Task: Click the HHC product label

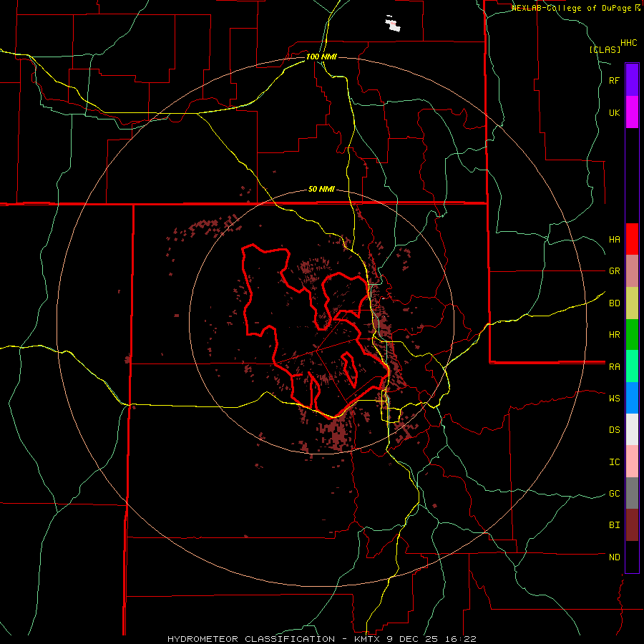Action: point(629,43)
